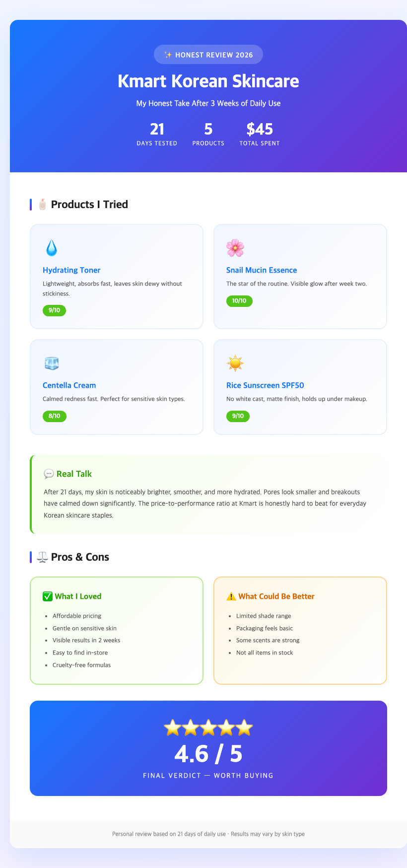Viewport: 407px width, 868px height.
Task: Open the Hydrating Toner product title
Action: [x=71, y=270]
